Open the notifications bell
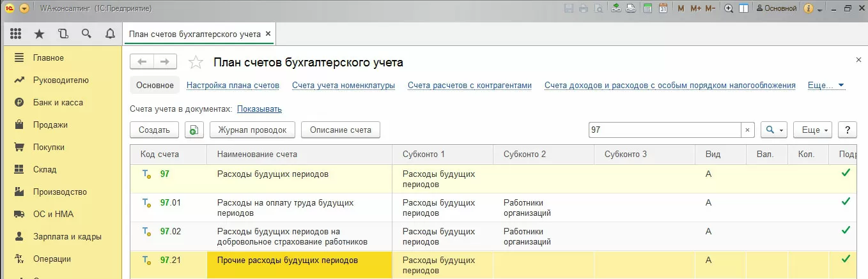 [110, 34]
